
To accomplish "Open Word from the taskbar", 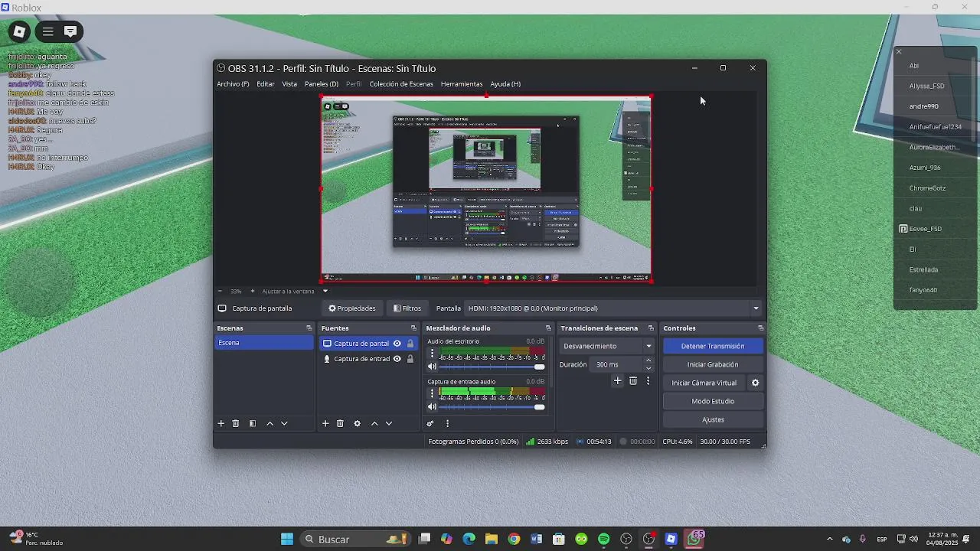I will 536,540.
